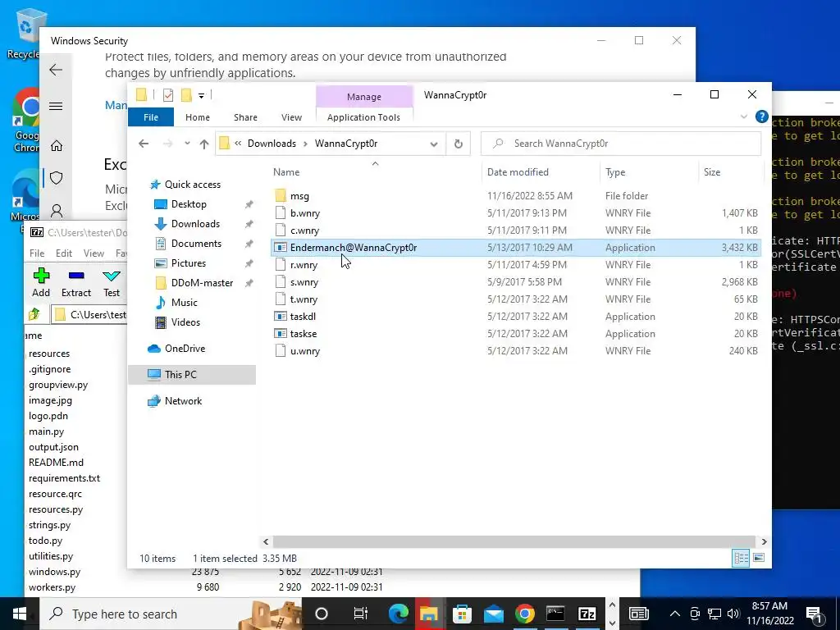Click the Properties quick access toolbar icon
Image resolution: width=840 pixels, height=630 pixels.
[167, 95]
